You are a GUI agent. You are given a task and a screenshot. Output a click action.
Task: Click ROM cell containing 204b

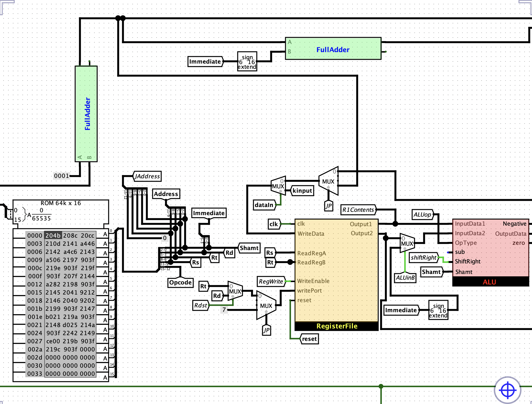53,235
